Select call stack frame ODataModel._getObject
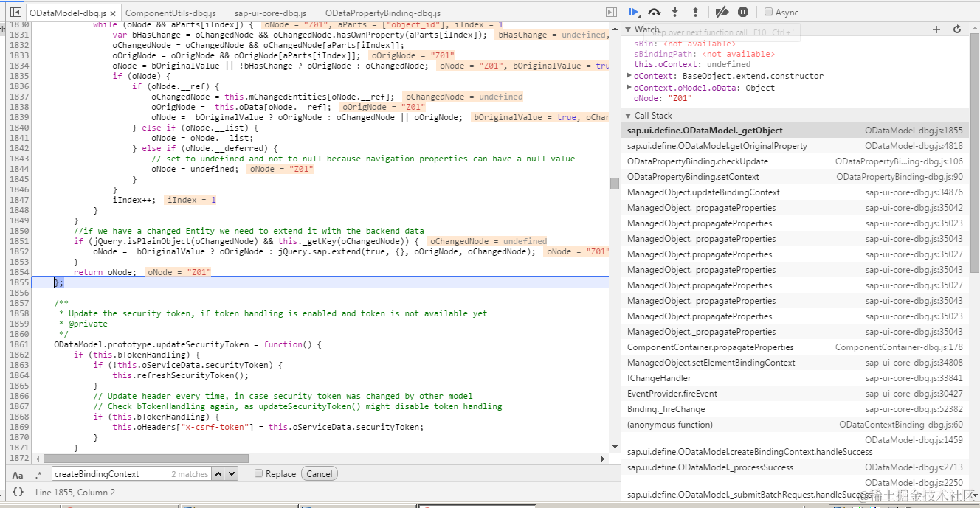 click(795, 131)
